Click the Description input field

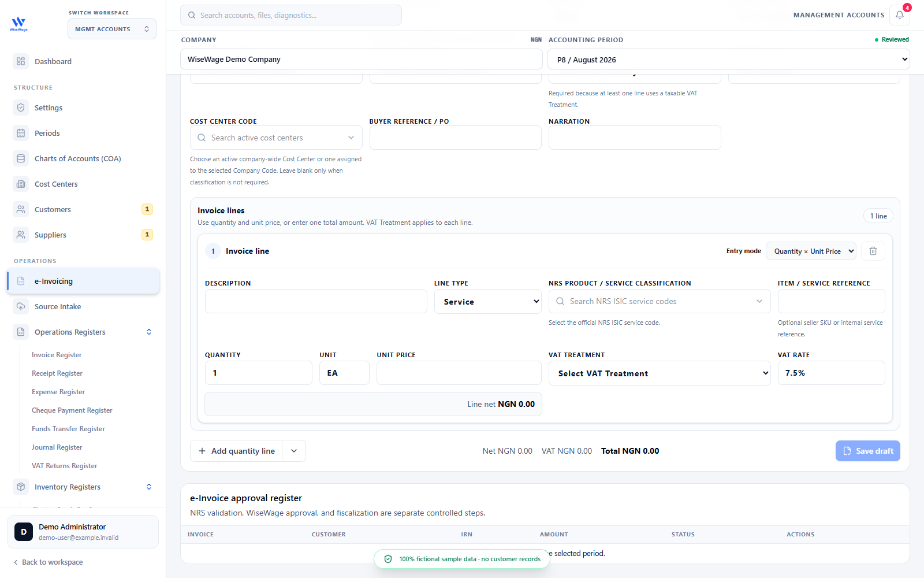click(x=316, y=301)
